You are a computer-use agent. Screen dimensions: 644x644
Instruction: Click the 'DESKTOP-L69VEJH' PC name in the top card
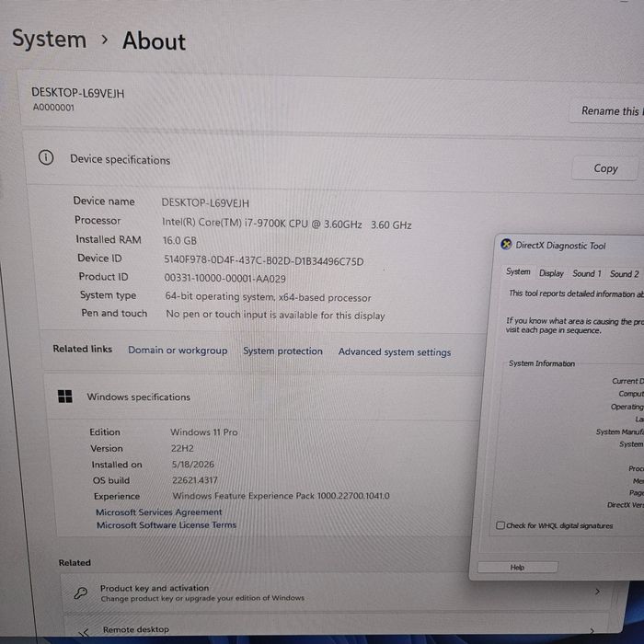pyautogui.click(x=77, y=93)
